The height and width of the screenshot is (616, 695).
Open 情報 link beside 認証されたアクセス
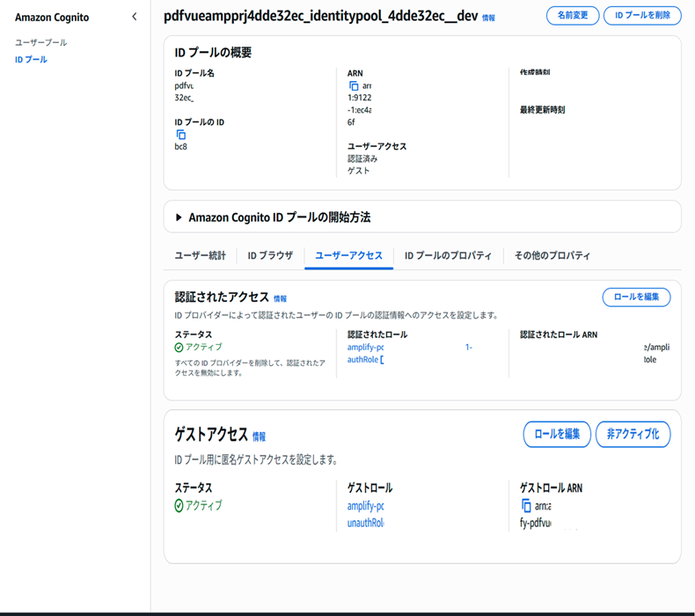pyautogui.click(x=280, y=299)
